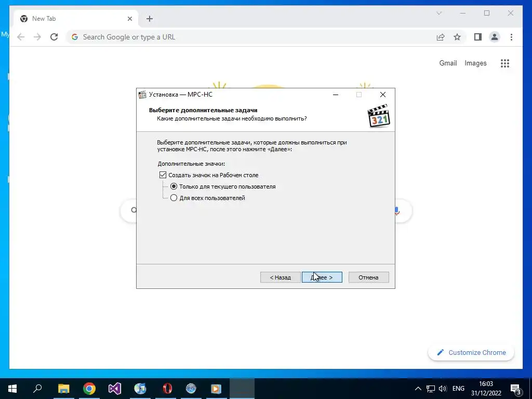The width and height of the screenshot is (532, 399).
Task: Switch ENG input language indicator
Action: (x=458, y=389)
